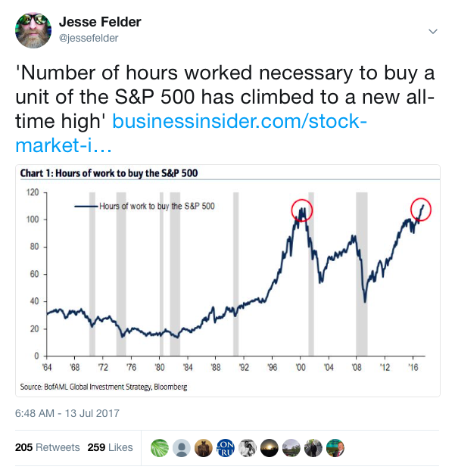455x476 pixels.
Task: Open Jesse Felder's profile avatar
Action: (x=33, y=30)
